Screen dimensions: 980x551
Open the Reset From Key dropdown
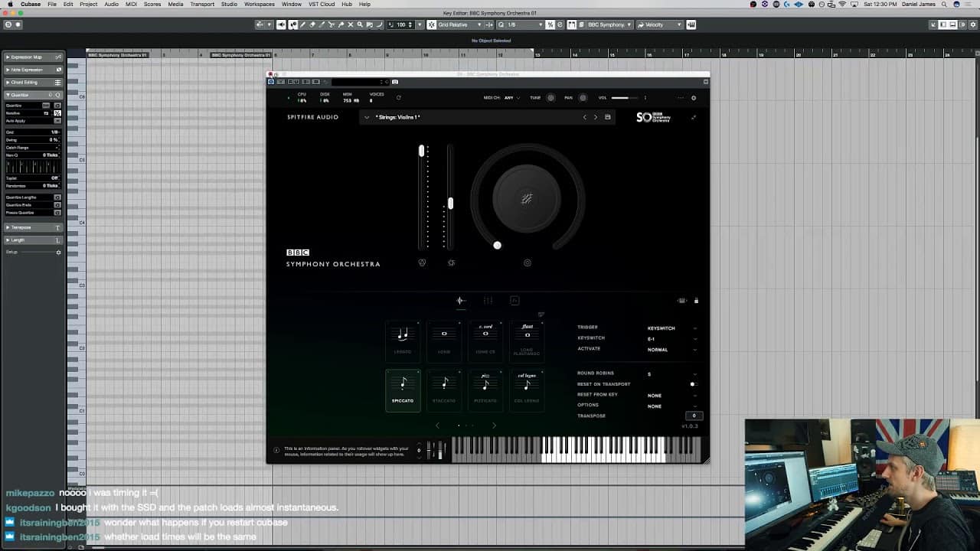point(672,396)
